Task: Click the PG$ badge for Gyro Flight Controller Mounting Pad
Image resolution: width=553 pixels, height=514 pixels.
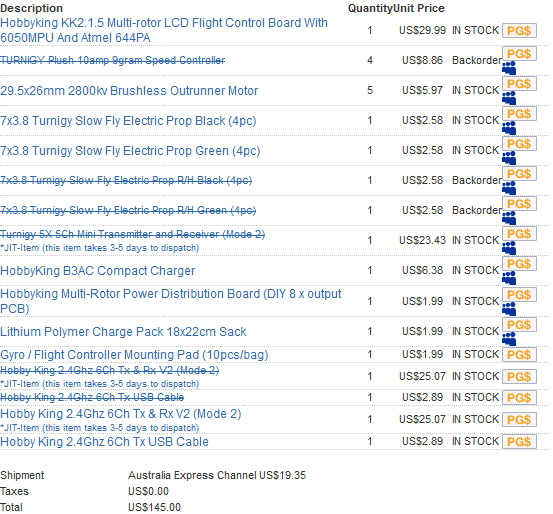Action: tap(519, 355)
